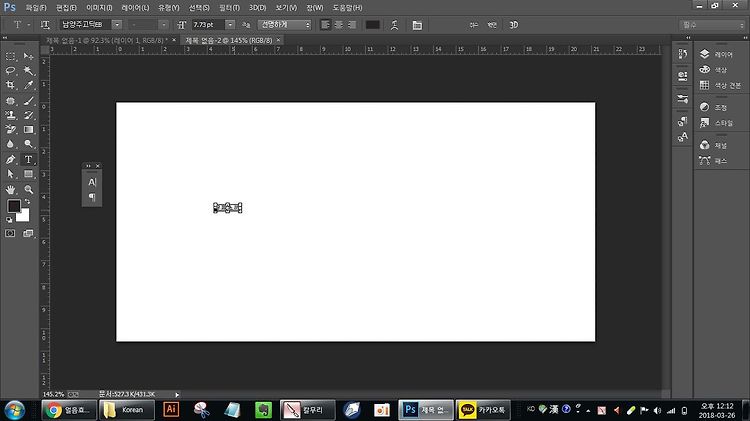Open the 이미지(I) menu
Viewport: 750px width, 421px height.
(x=99, y=8)
